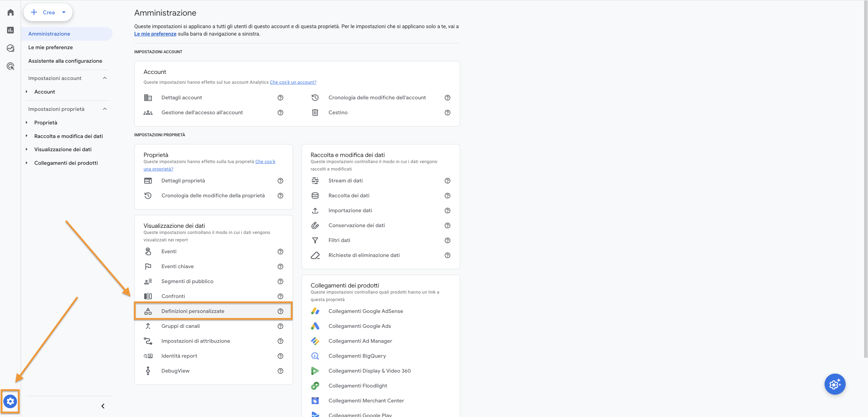The height and width of the screenshot is (417, 868).
Task: Collapse the Impostazioni account section
Action: pyautogui.click(x=105, y=78)
